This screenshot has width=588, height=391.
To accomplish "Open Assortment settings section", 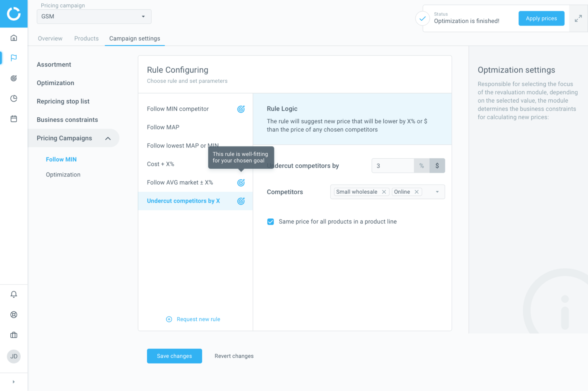I will pyautogui.click(x=54, y=64).
